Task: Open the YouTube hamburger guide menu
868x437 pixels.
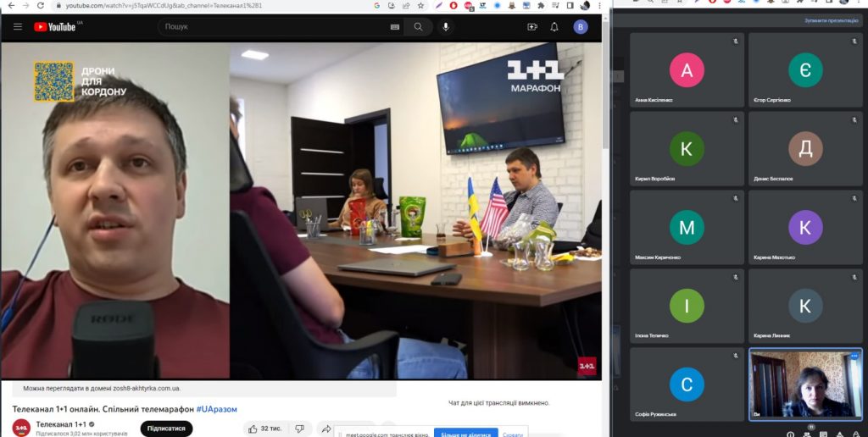Action: pos(17,27)
